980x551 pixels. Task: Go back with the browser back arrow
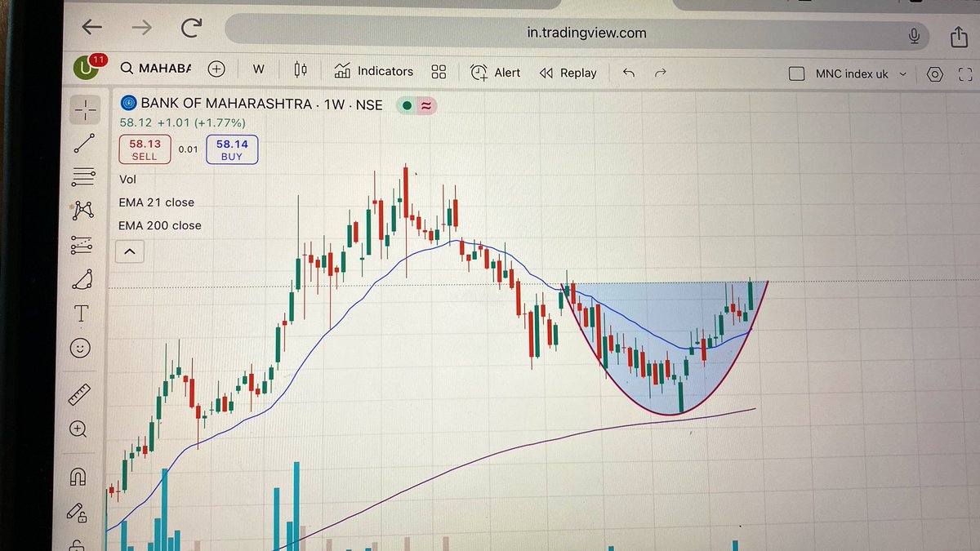(92, 27)
